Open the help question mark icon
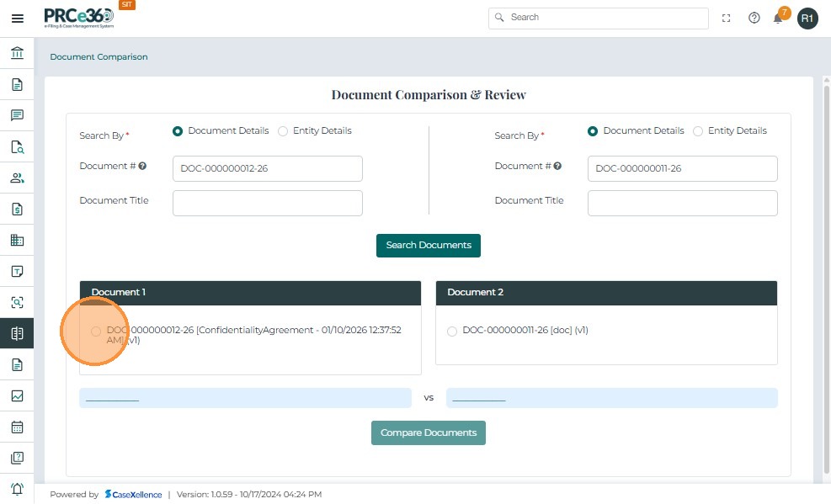 pos(754,18)
